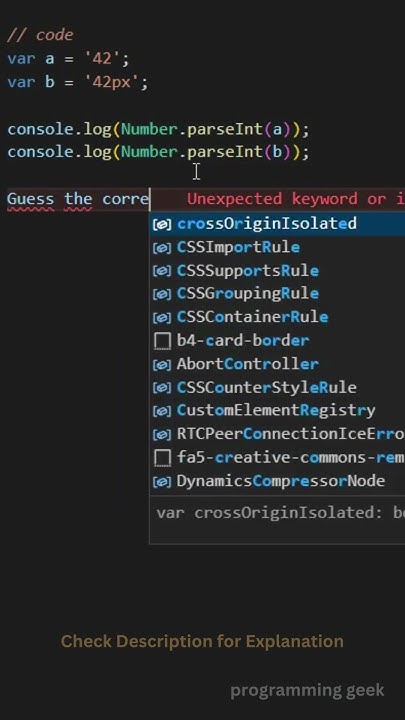This screenshot has height=720, width=405.
Task: Select crossOriginIsolated variable icon in suggestions
Action: click(x=162, y=224)
